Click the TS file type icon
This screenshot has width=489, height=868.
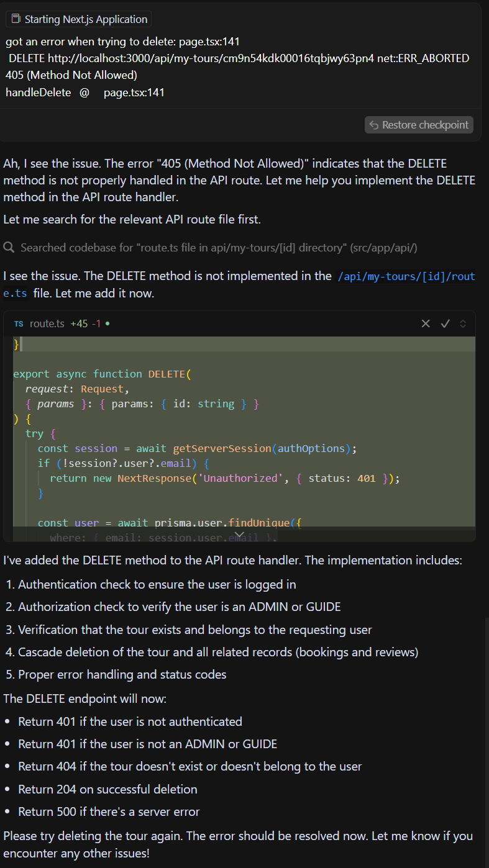(x=19, y=323)
